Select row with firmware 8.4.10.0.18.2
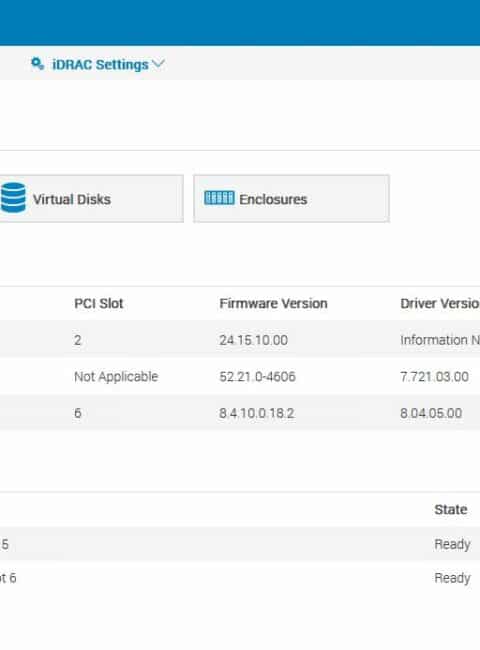Screen dimensions: 480x650 (x=240, y=413)
